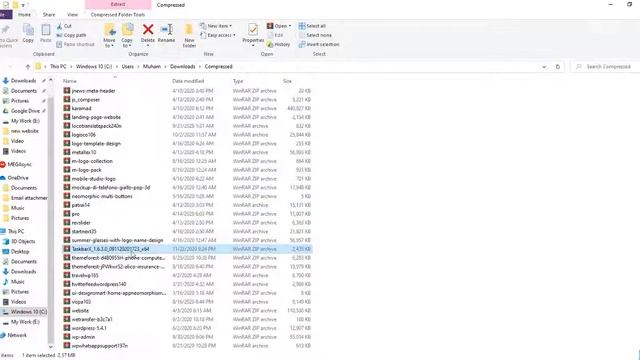Click the Up arrow navigation button

tap(28, 67)
